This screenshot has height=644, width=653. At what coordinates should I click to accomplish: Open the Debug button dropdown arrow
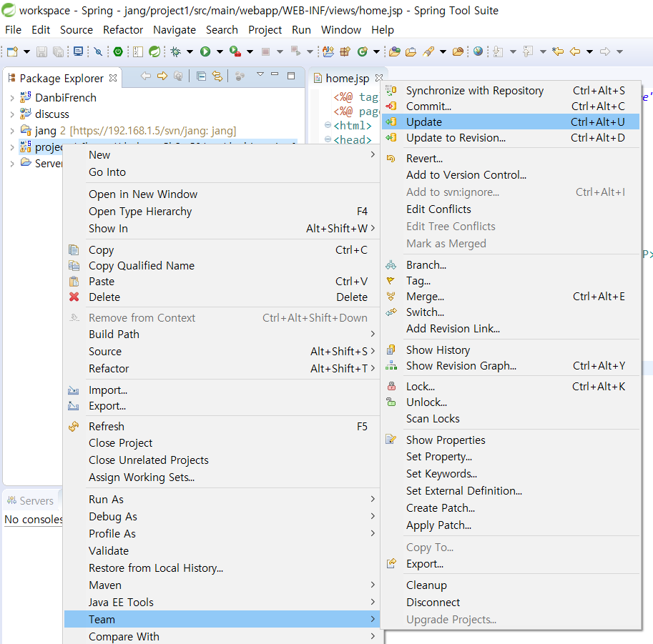pos(190,51)
